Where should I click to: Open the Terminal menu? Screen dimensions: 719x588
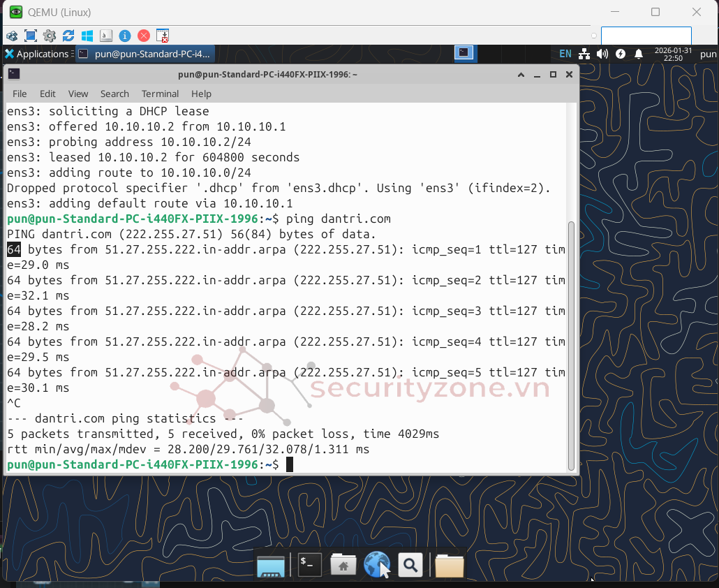point(160,94)
